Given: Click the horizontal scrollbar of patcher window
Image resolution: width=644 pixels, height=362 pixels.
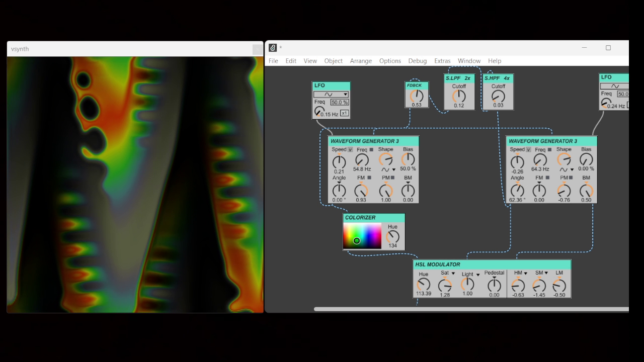Looking at the screenshot, I should point(471,309).
